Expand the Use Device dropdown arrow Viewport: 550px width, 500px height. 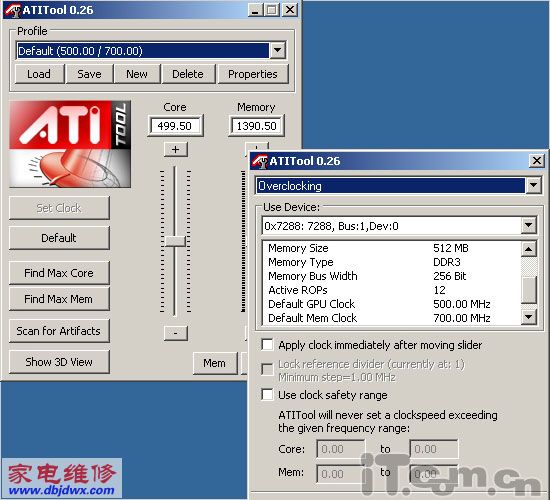[x=529, y=226]
